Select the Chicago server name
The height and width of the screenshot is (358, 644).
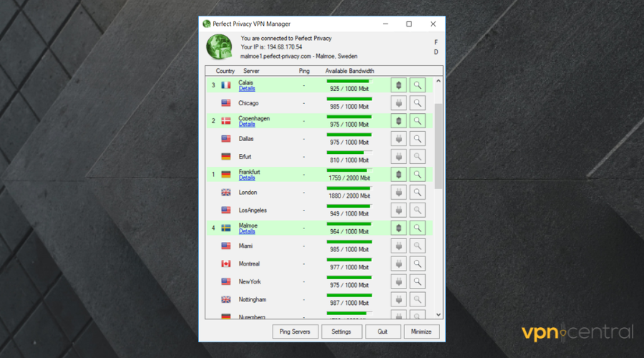[x=248, y=103]
